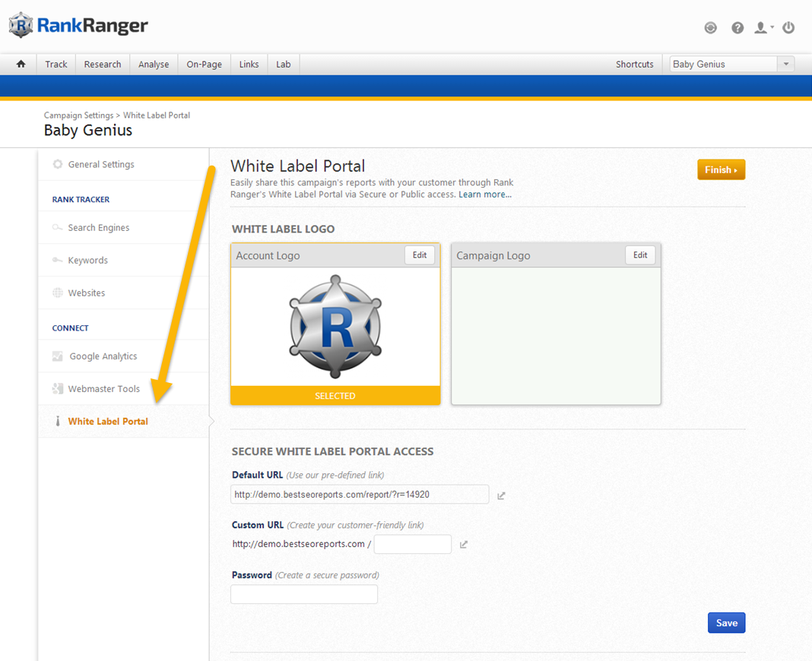This screenshot has width=812, height=661.
Task: Click into the Password input field
Action: point(304,594)
